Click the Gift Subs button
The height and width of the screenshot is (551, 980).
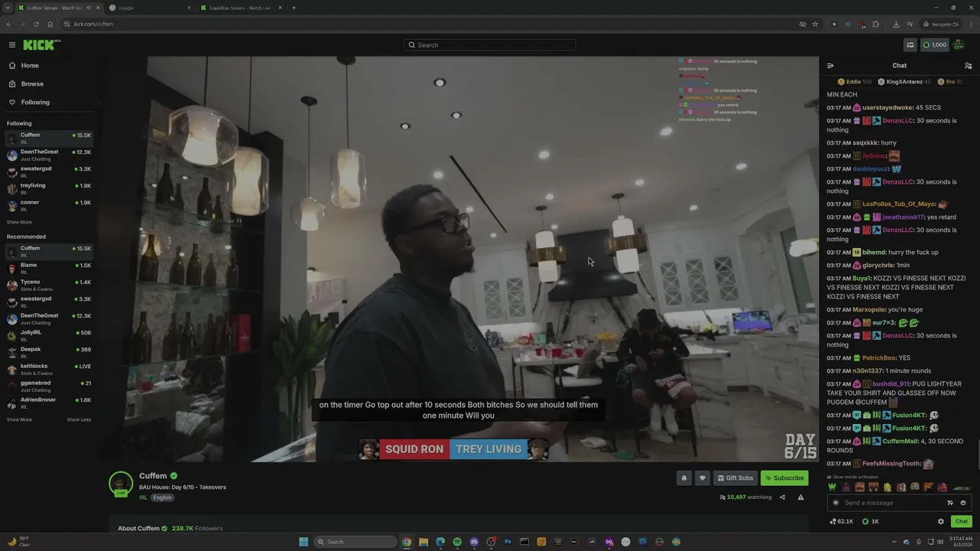coord(735,478)
